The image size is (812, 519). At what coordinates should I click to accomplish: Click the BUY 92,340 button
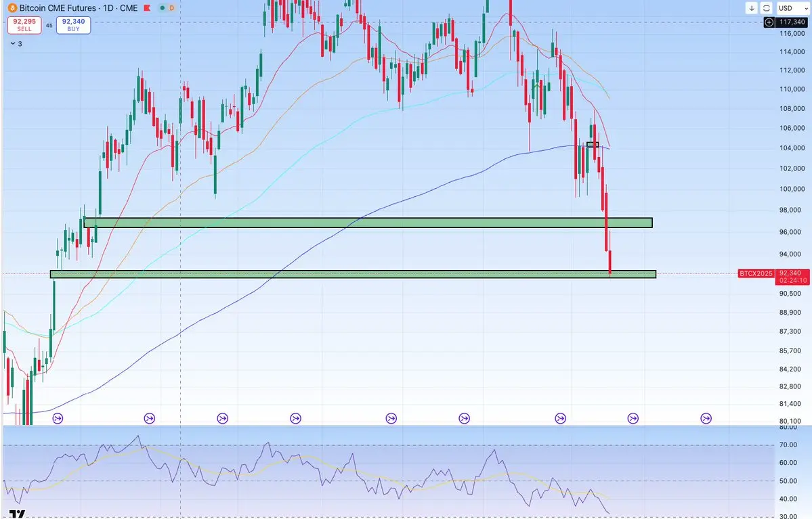[74, 25]
